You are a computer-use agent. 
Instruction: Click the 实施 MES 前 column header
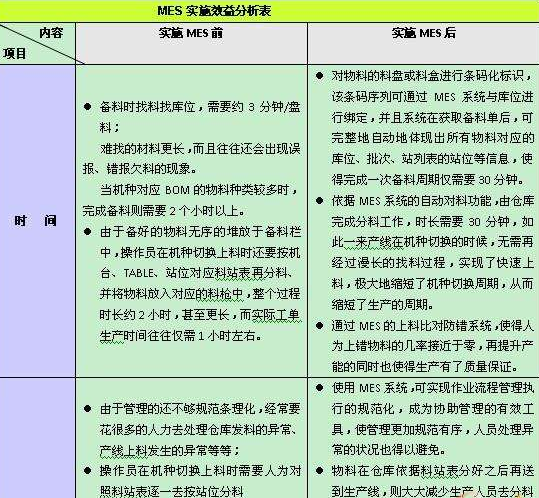(x=191, y=33)
